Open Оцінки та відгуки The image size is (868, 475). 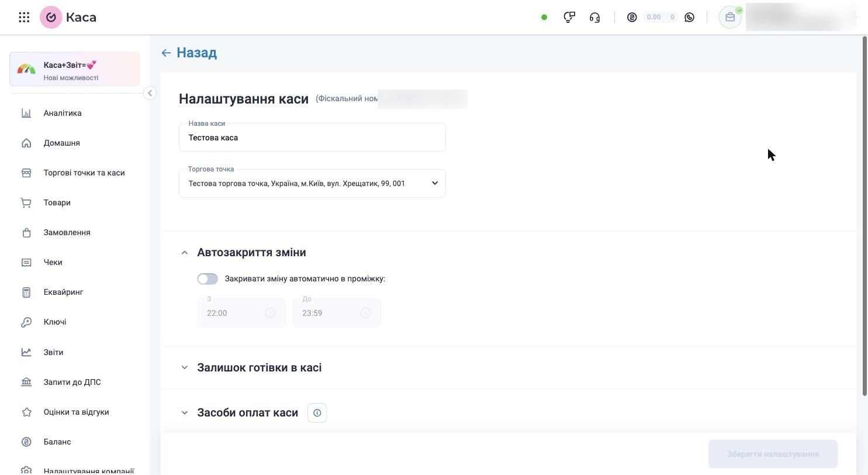click(x=75, y=412)
